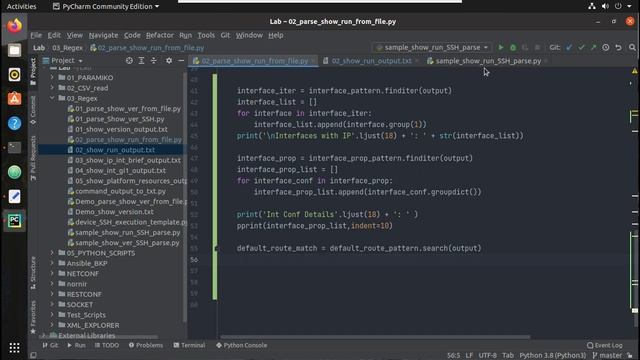Click master branch in status bar
This screenshot has height=360, width=640.
click(x=608, y=356)
